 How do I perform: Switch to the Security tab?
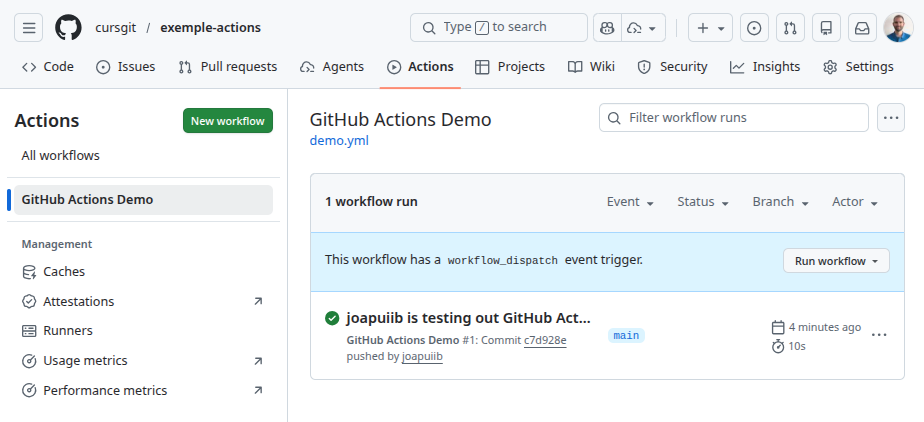672,67
